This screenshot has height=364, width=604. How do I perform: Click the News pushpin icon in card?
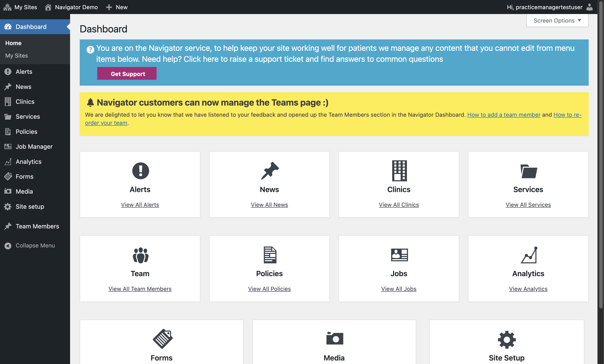click(x=270, y=171)
